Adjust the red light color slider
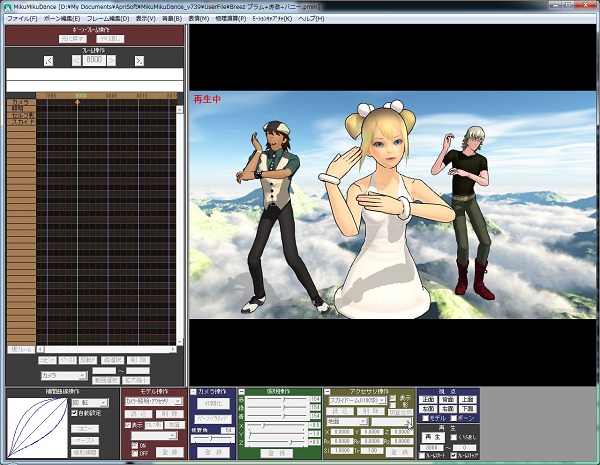Viewport: 600px width, 465px height. [276, 399]
